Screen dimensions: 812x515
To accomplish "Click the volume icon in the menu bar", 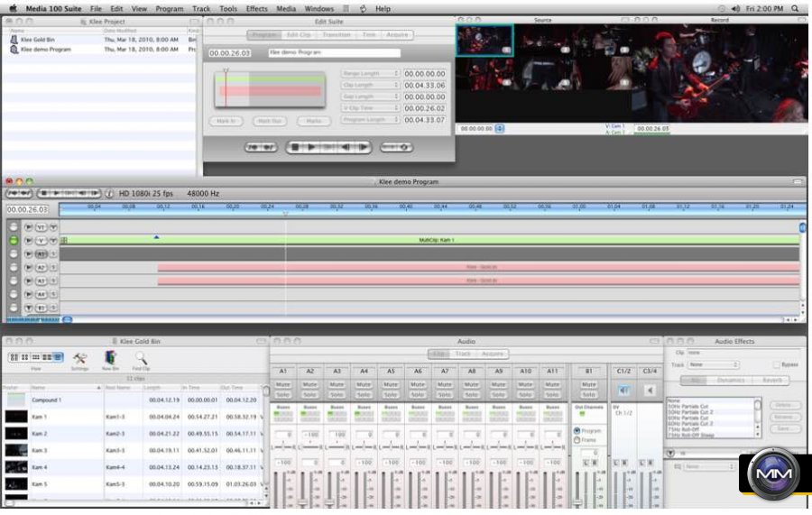I will [x=735, y=8].
